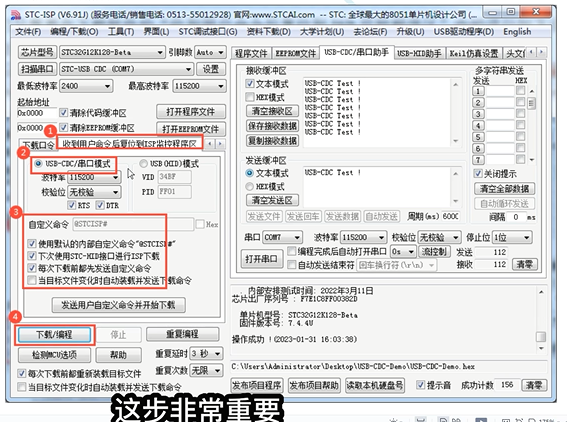The image size is (567, 422).
Task: Click the right tab scroll arrow
Action: (x=541, y=52)
